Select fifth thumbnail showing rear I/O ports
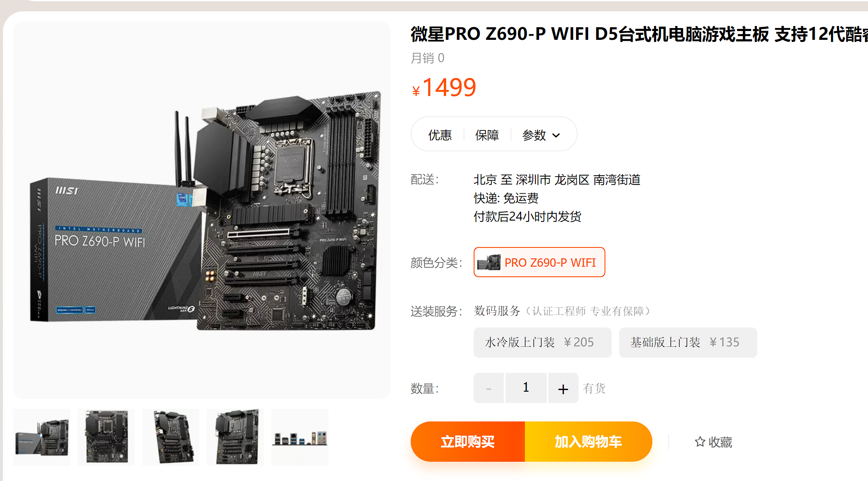This screenshot has height=481, width=868. tap(300, 437)
